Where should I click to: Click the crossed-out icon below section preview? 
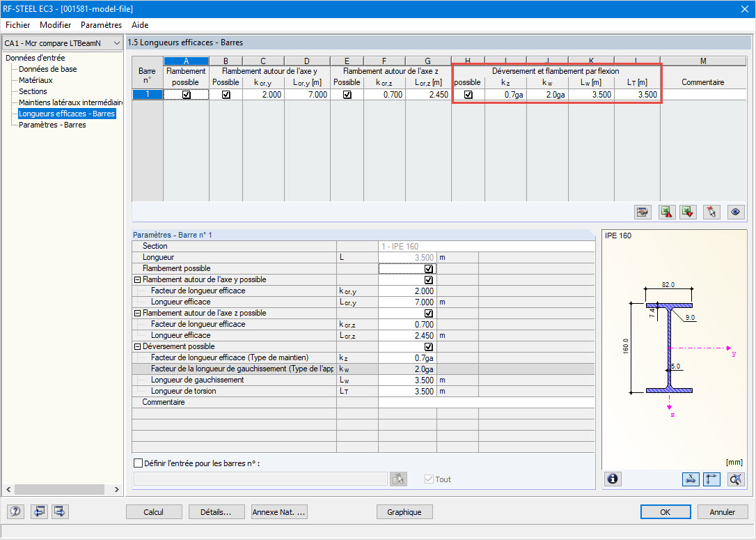[x=736, y=479]
